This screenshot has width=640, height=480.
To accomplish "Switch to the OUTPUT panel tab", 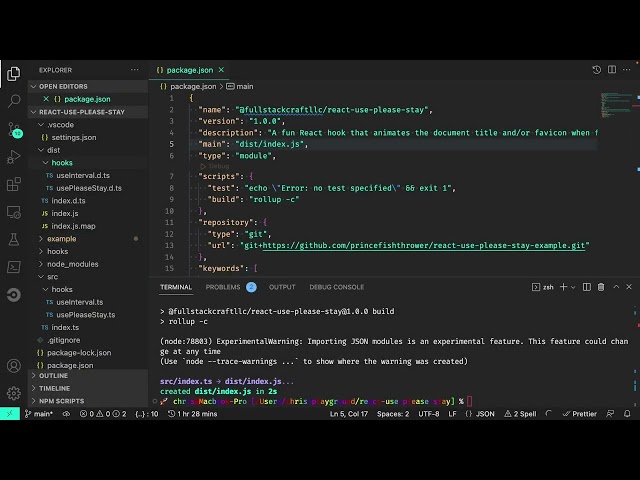I will pos(282,287).
